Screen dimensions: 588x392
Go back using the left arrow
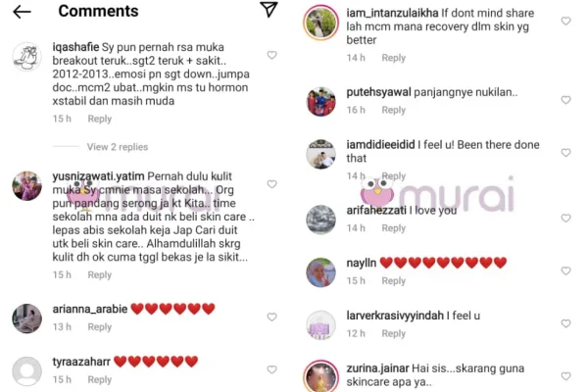(22, 12)
